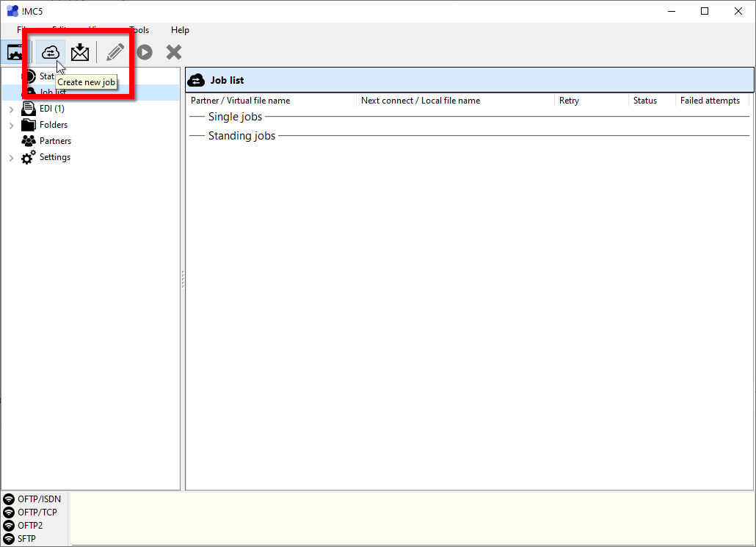Click the Job list panel title
Viewport: 756px width, 547px height.
(x=227, y=80)
